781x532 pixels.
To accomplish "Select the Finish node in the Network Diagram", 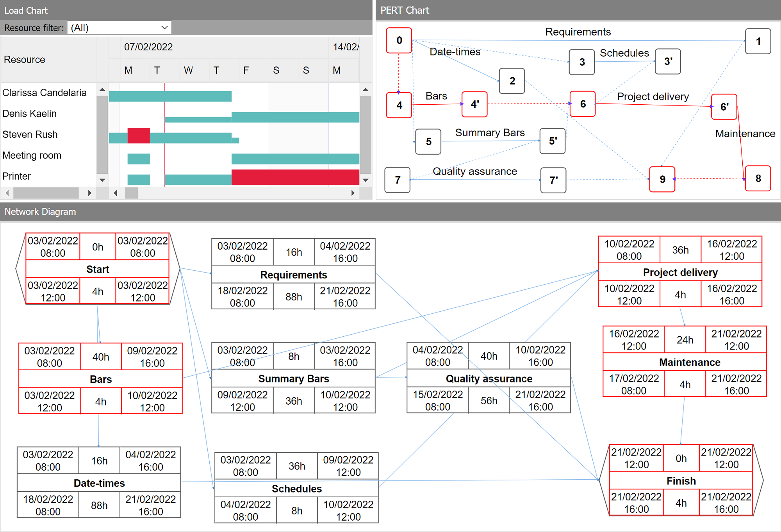I will pyautogui.click(x=681, y=481).
